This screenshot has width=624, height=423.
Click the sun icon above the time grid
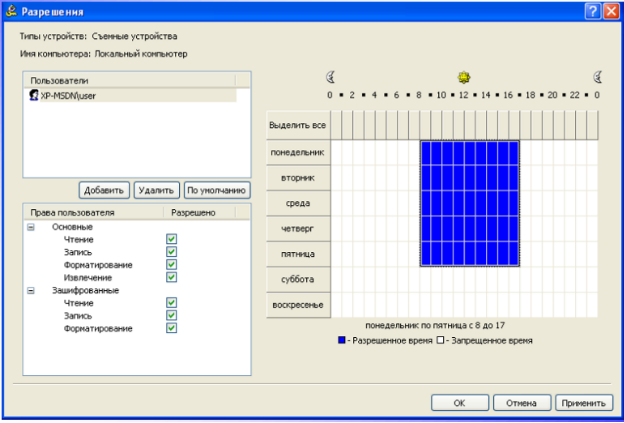(x=463, y=77)
